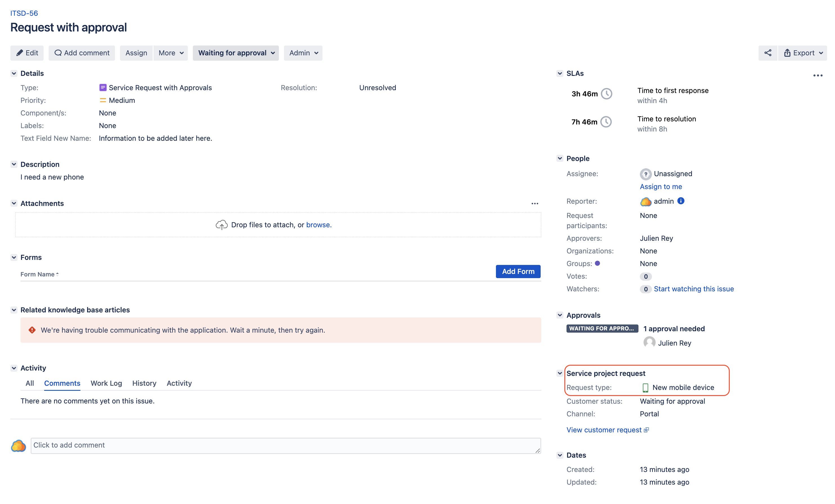Image resolution: width=835 pixels, height=504 pixels.
Task: Collapse the People section chevron
Action: 559,158
